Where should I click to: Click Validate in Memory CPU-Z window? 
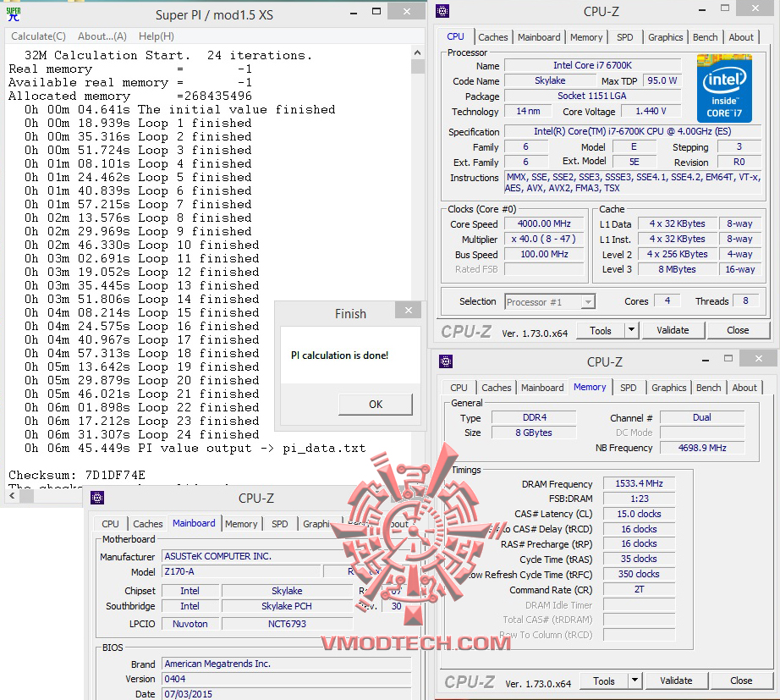click(676, 681)
